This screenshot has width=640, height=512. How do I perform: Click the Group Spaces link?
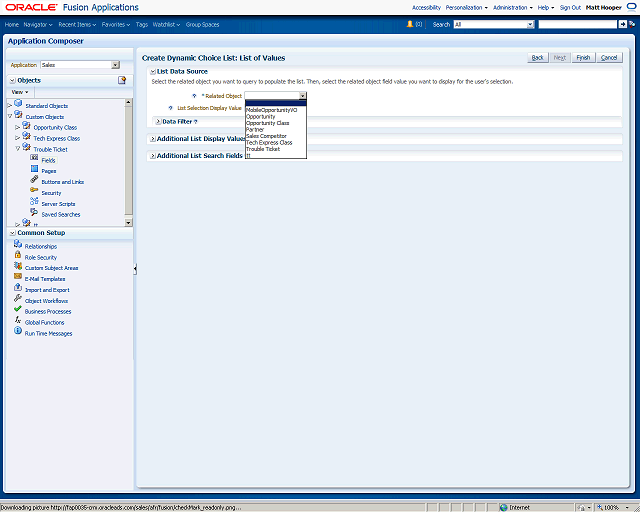202,24
